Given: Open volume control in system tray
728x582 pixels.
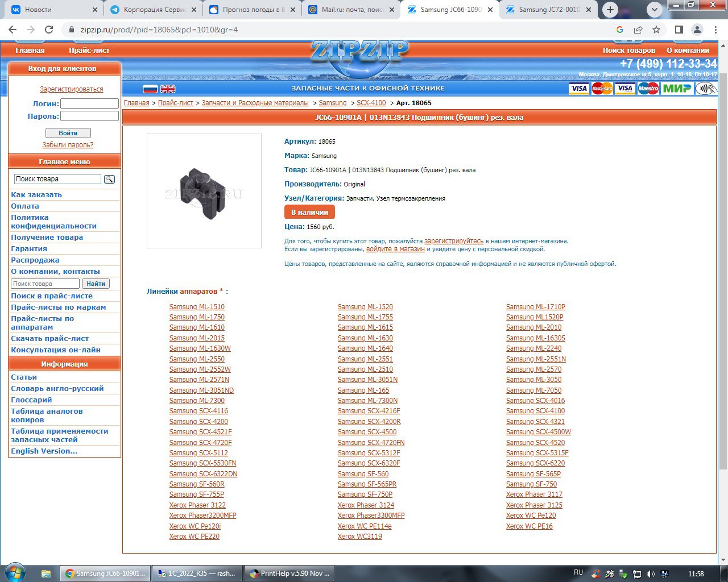Looking at the screenshot, I should coord(650,573).
